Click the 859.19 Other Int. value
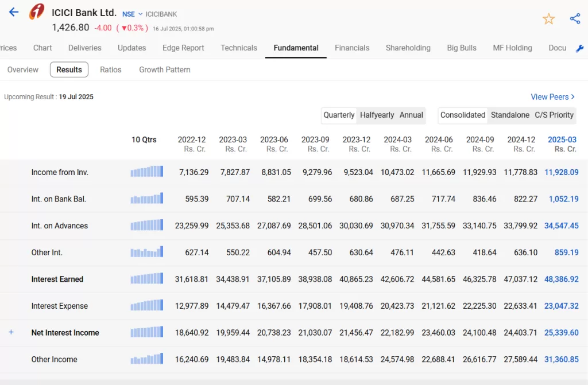Image resolution: width=588 pixels, height=385 pixels. coord(567,252)
